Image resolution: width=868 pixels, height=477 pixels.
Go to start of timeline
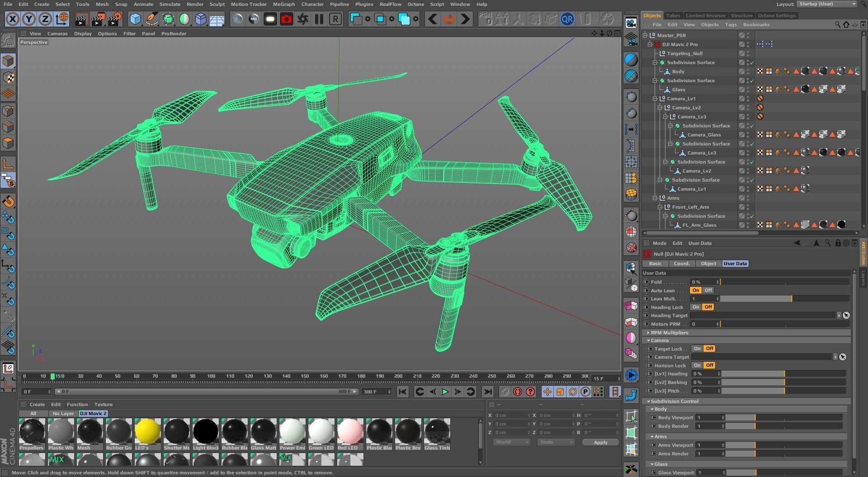(x=403, y=392)
